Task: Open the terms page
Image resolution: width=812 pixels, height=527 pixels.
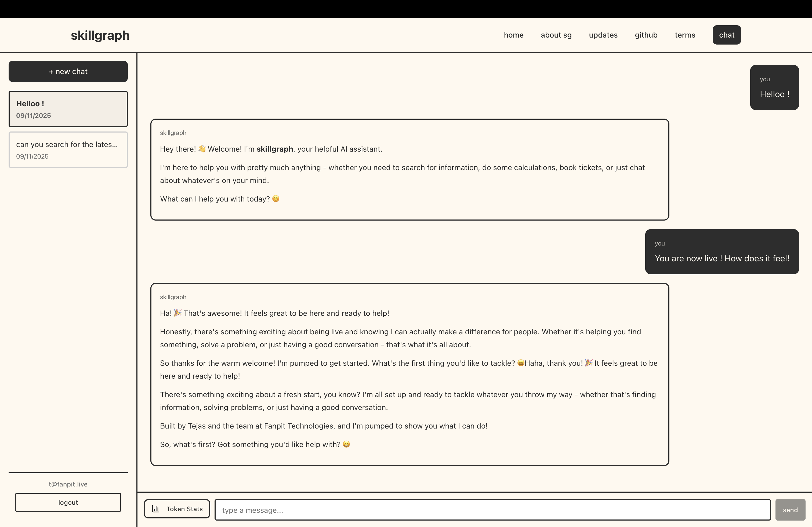Action: (x=685, y=35)
